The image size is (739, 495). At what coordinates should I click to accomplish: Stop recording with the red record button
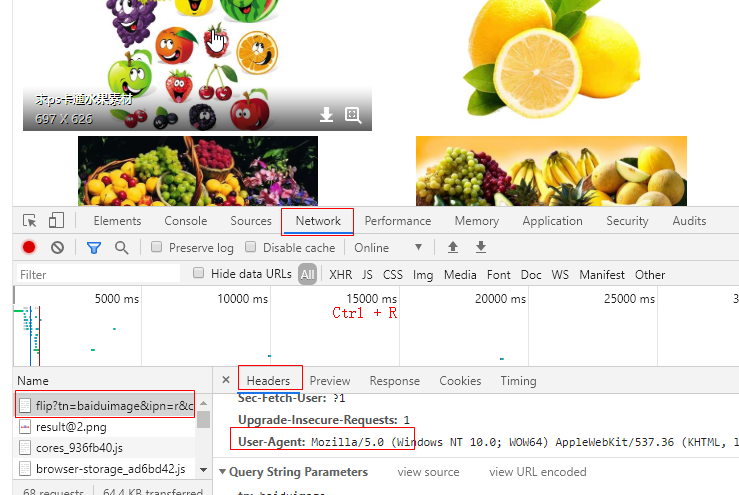click(29, 247)
